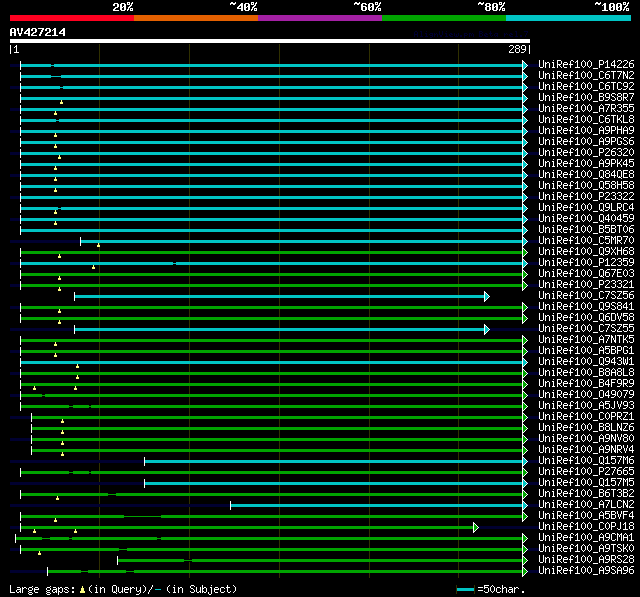Click the UniRef100_B5BT06 label

[x=586, y=230]
